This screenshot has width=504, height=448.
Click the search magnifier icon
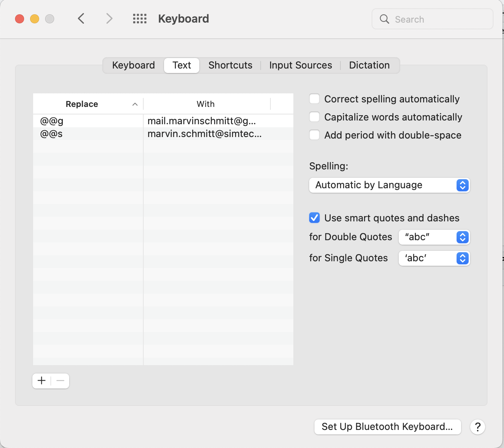point(384,19)
